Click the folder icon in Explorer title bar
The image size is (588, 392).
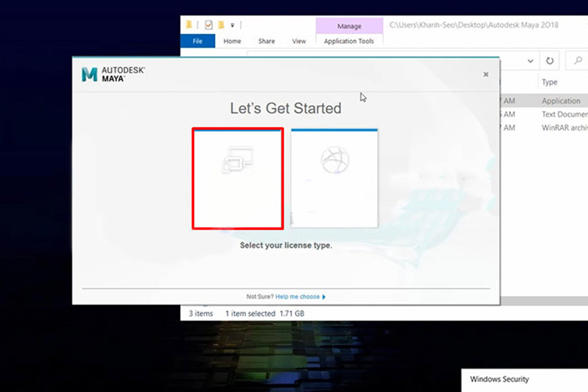tap(189, 25)
